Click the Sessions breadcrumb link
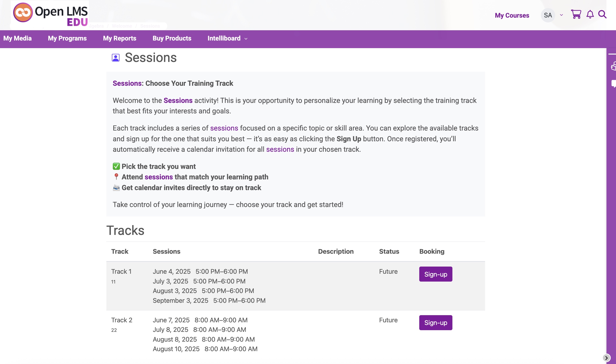Image resolution: width=616 pixels, height=364 pixels. coord(150,26)
